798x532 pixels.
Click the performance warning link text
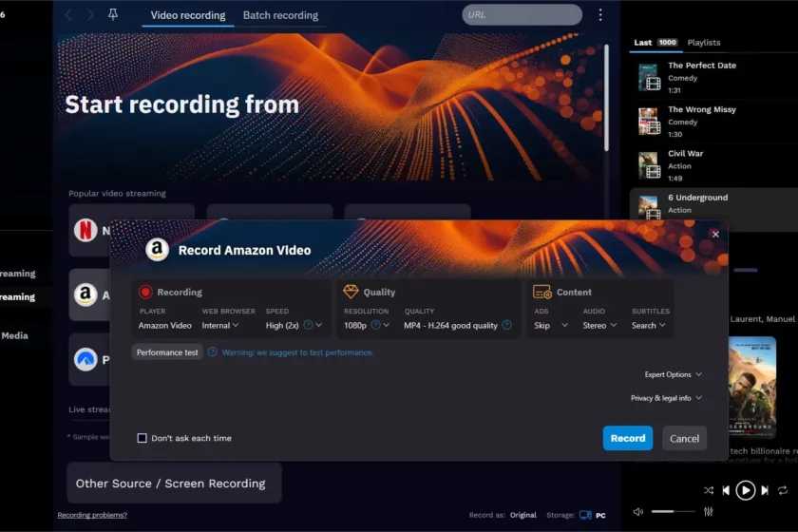click(x=297, y=352)
